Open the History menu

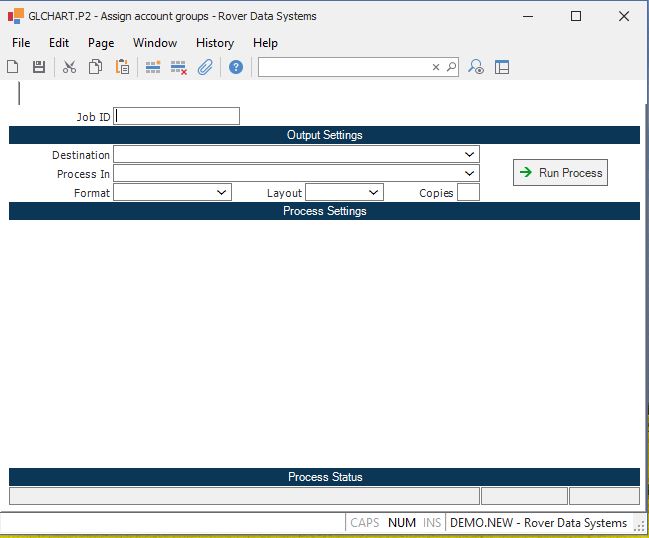215,43
